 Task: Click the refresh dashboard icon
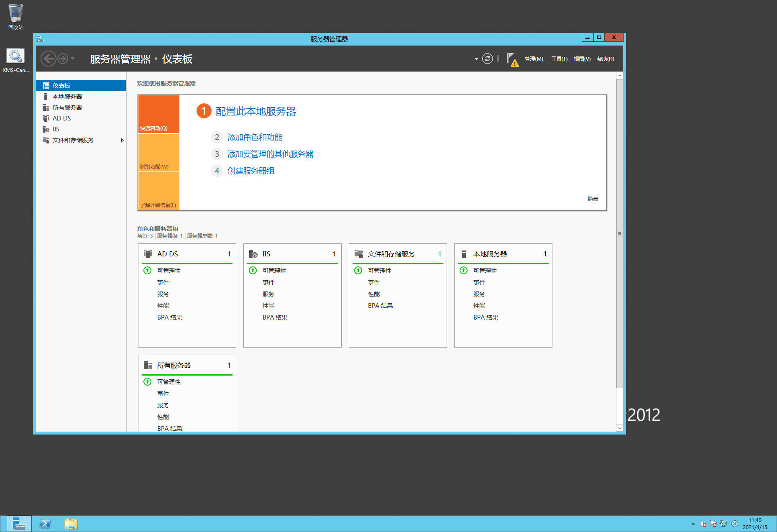pos(487,59)
